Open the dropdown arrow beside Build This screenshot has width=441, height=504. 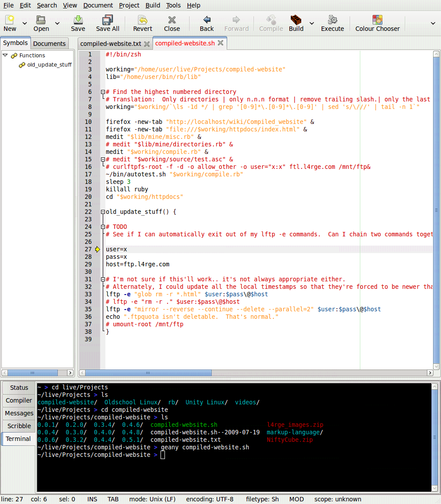[x=312, y=23]
